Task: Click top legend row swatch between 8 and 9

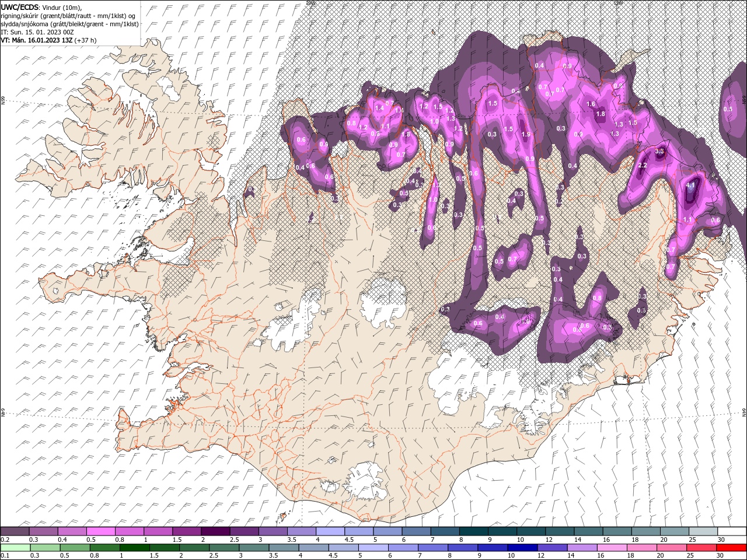Action: 474,531
